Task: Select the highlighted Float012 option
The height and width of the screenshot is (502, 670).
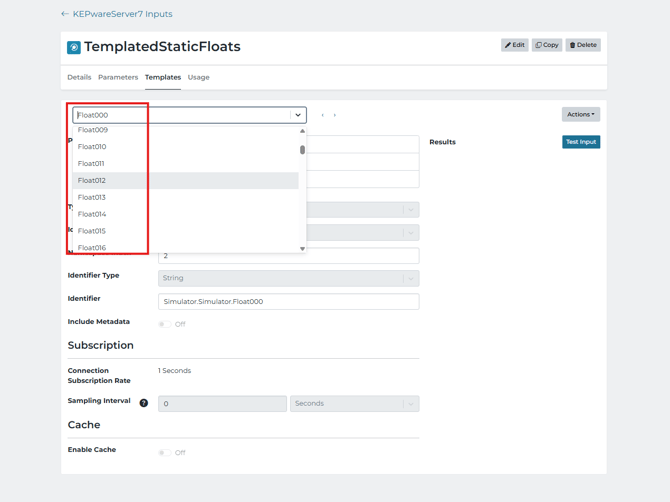Action: pyautogui.click(x=185, y=180)
